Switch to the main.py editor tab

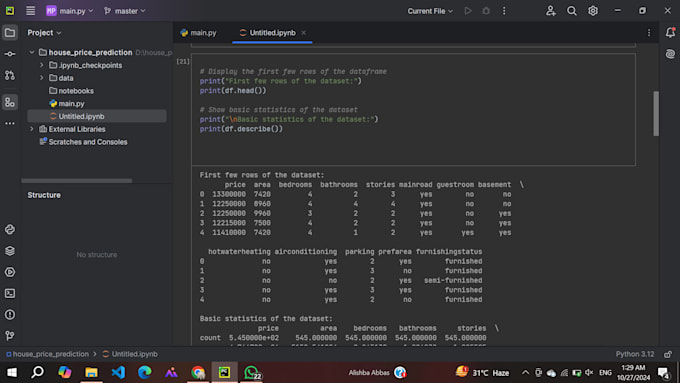coord(199,33)
